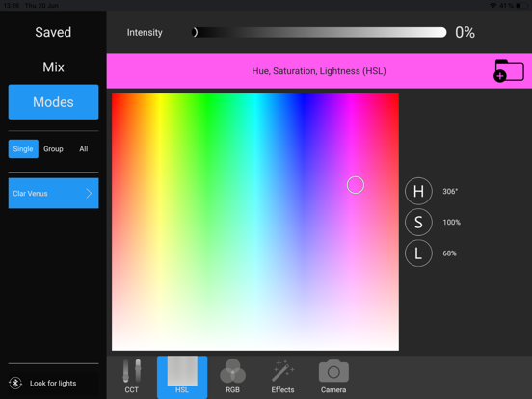Switch selection to All lights

[x=84, y=149]
